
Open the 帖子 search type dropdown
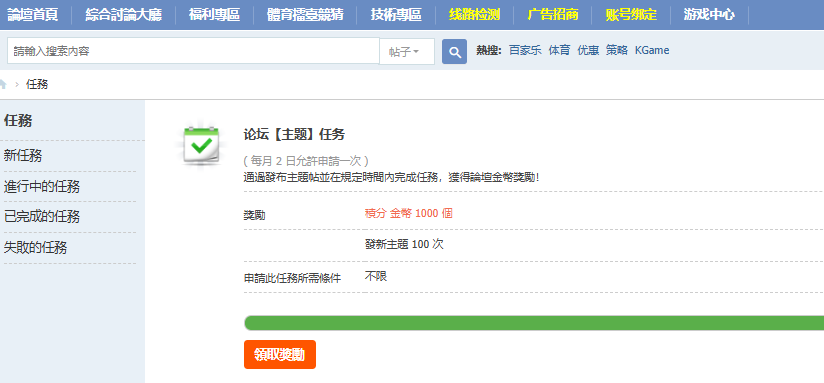tap(407, 51)
